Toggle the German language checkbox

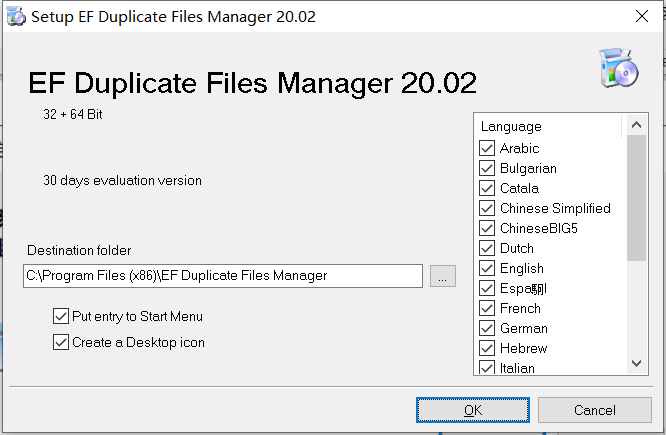(487, 328)
